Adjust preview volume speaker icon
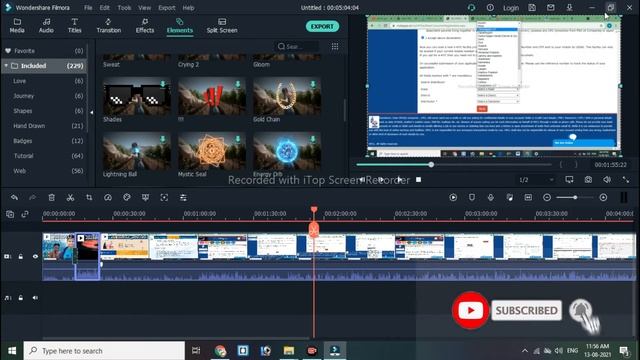 point(607,180)
